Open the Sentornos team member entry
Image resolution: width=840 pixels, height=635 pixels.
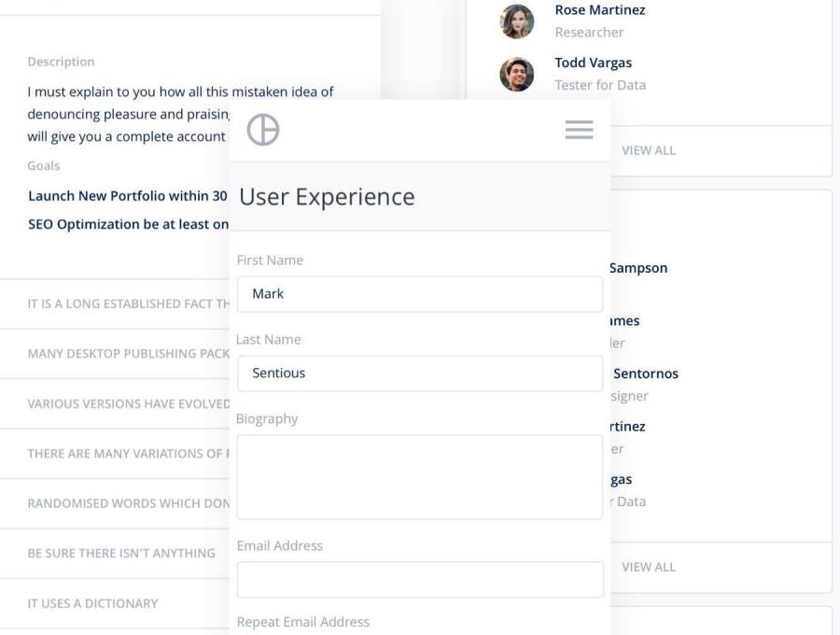(x=645, y=374)
